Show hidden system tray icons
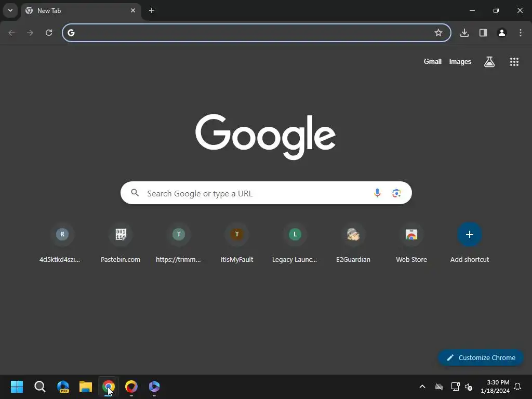The height and width of the screenshot is (399, 532). coord(422,387)
